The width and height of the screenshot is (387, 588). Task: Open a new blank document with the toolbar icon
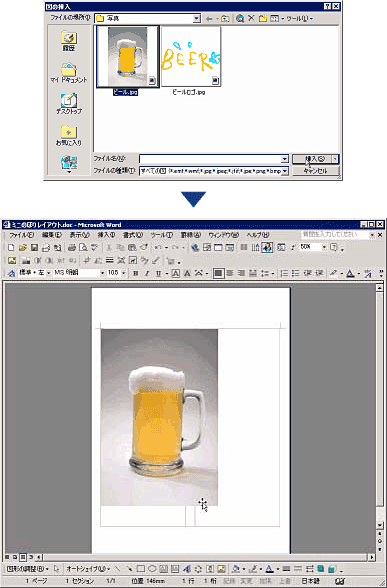point(11,248)
